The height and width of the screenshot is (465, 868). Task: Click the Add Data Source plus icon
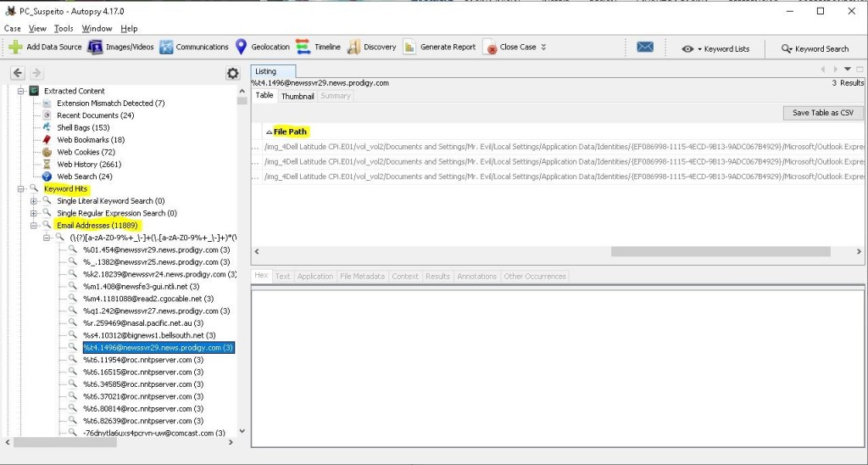(x=15, y=48)
